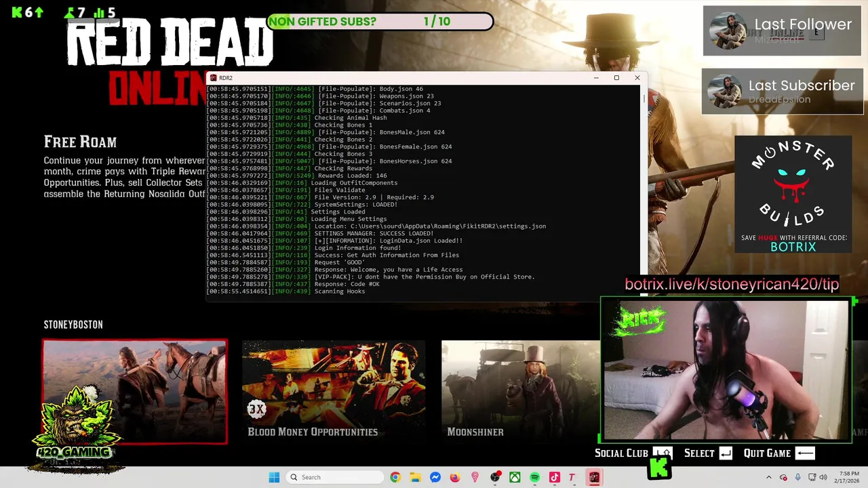Close the RDR2 console window
This screenshot has height=488, width=868.
click(x=637, y=78)
